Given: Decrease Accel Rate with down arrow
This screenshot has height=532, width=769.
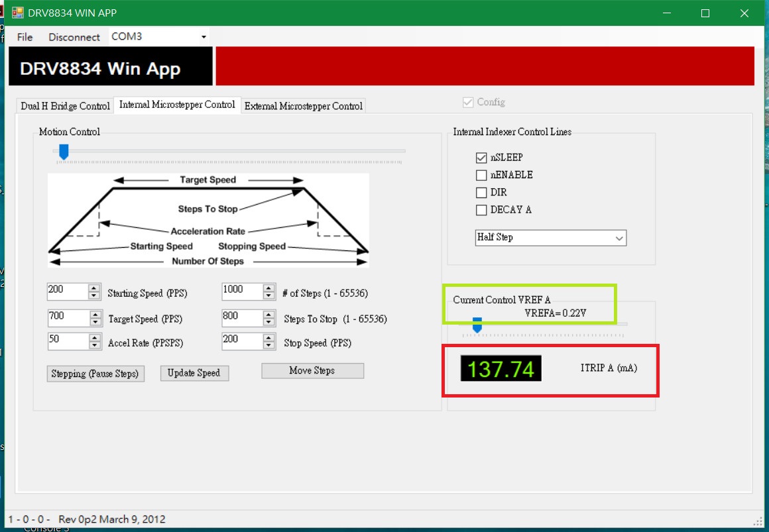Looking at the screenshot, I should (x=95, y=345).
